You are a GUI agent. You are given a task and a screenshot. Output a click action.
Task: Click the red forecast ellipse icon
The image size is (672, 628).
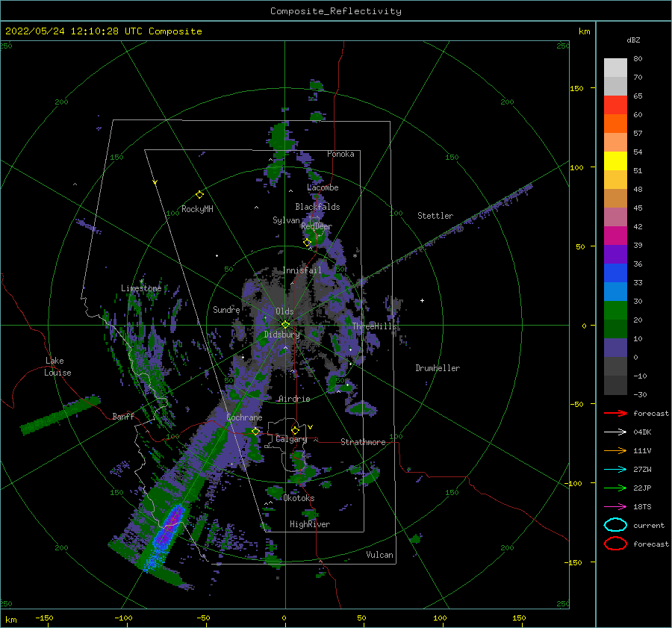click(x=615, y=544)
